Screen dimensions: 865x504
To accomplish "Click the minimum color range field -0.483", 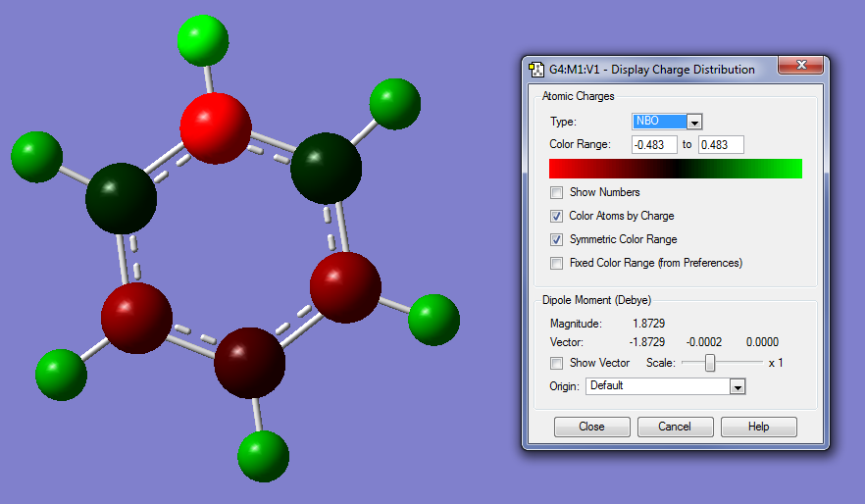I will (x=654, y=144).
